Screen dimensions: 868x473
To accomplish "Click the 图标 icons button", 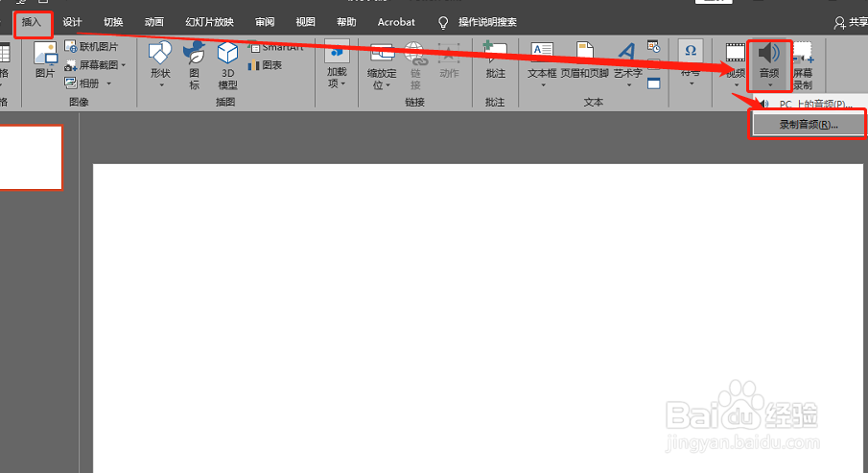I will pos(195,64).
